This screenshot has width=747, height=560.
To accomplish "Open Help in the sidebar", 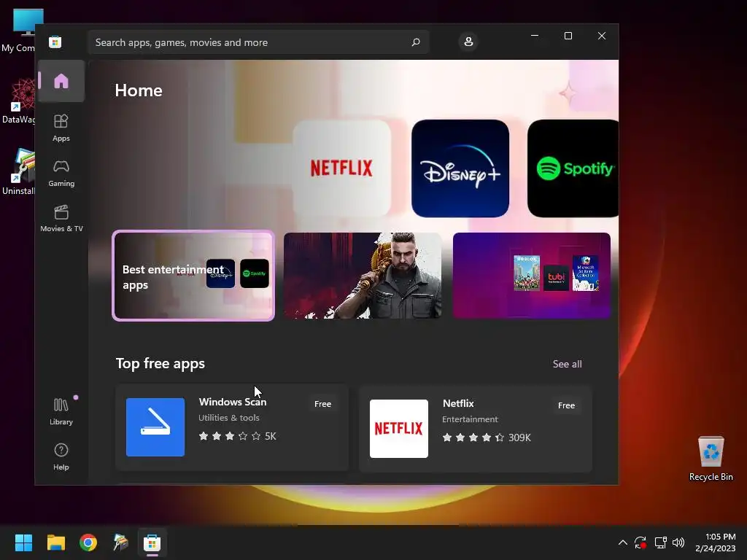I will point(61,456).
